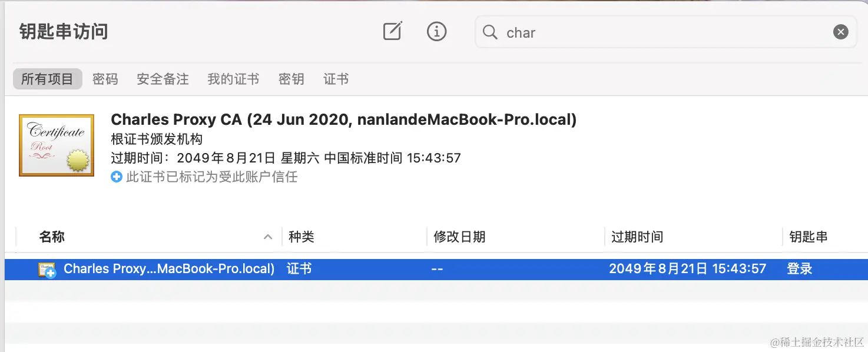Screen dimensions: 868x352
Task: Switch to the 密码 tab
Action: [x=105, y=79]
